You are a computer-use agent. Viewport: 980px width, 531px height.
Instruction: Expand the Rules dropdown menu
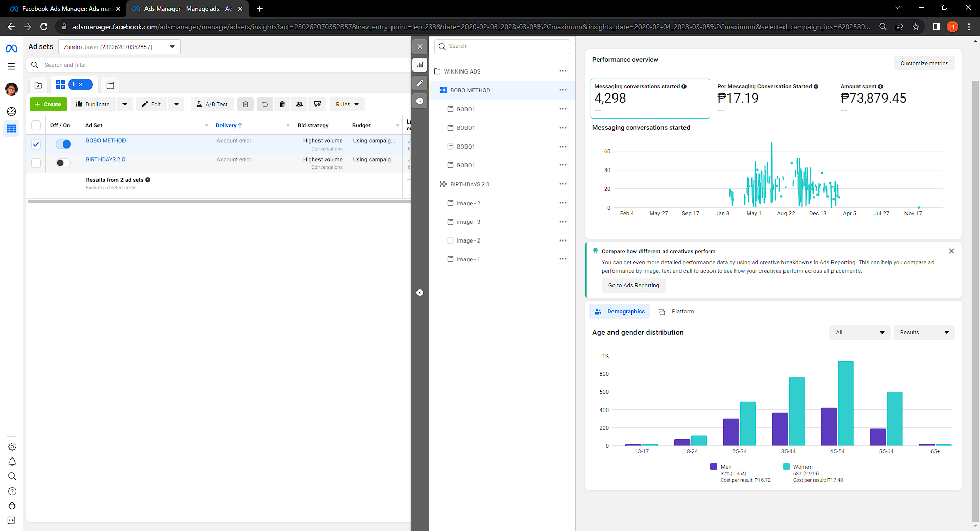(x=347, y=104)
